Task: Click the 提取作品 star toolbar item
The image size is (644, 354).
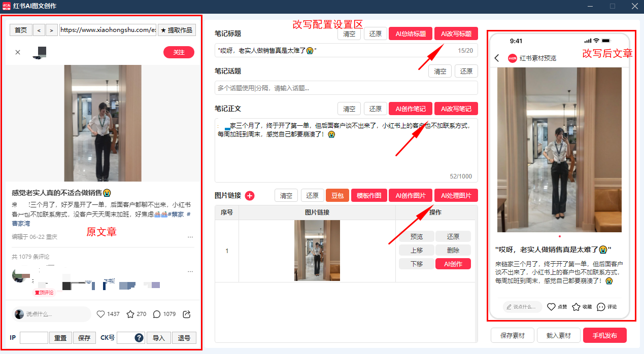Action: 177,29
